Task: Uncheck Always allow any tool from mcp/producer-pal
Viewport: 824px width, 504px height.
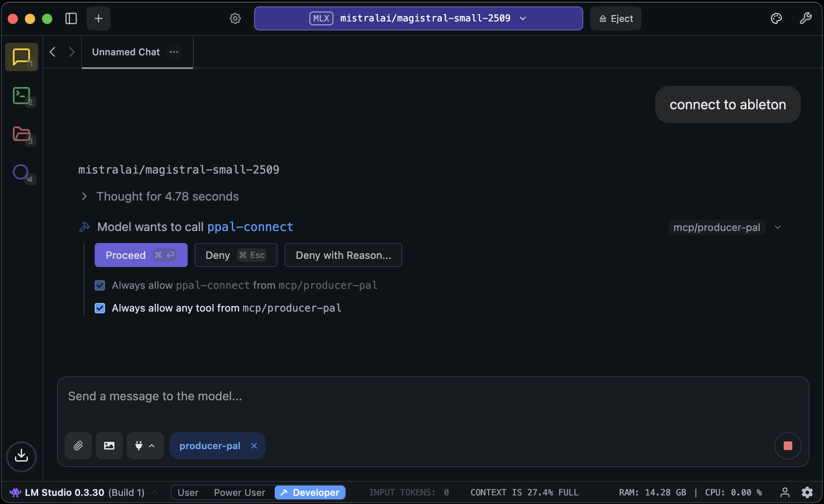Action: pyautogui.click(x=99, y=308)
